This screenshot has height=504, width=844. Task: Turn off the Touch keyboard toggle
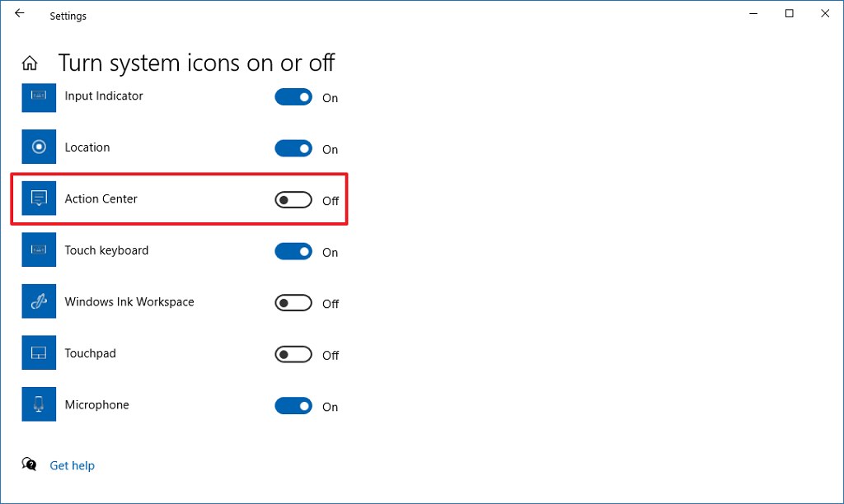tap(293, 251)
